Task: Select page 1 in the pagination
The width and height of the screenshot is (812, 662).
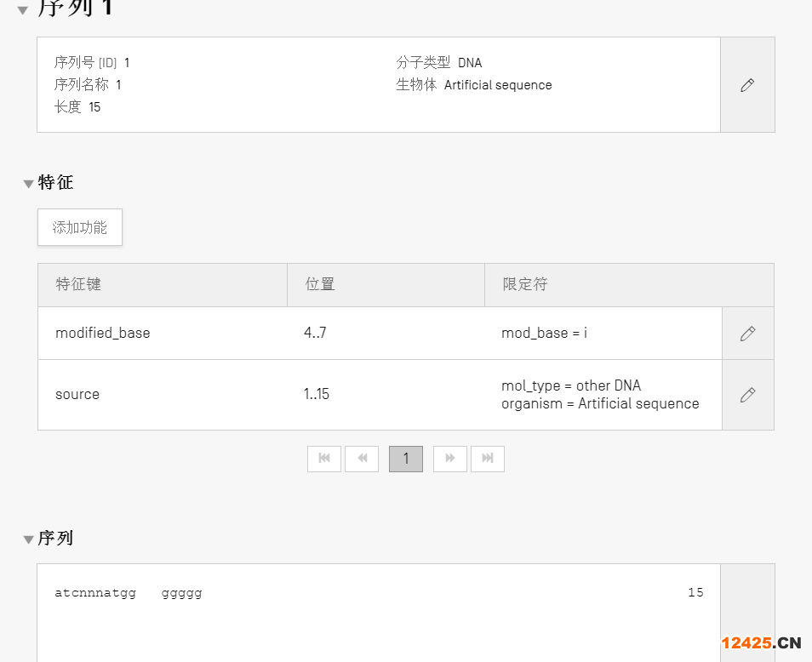Action: pos(406,459)
